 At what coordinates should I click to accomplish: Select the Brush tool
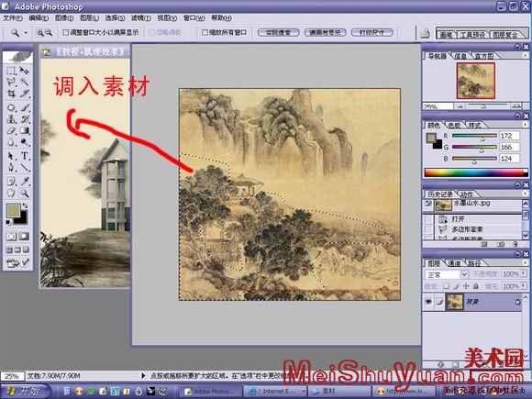(x=24, y=108)
